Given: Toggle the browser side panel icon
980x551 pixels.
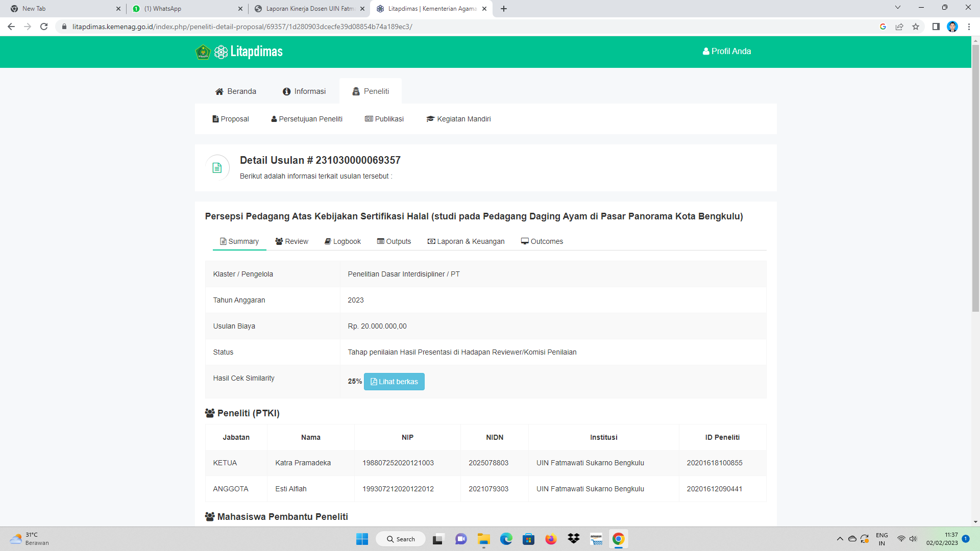Looking at the screenshot, I should coord(936,27).
